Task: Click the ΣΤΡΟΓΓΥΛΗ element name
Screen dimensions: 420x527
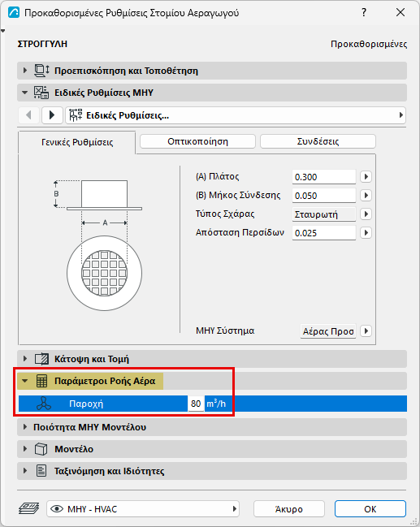Action: click(x=42, y=44)
